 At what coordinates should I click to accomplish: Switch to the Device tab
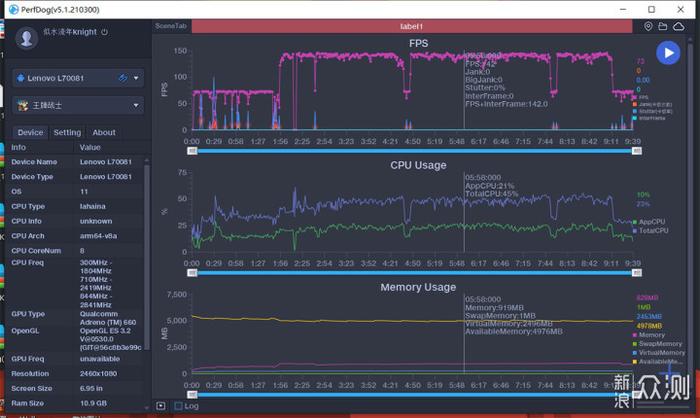(30, 132)
